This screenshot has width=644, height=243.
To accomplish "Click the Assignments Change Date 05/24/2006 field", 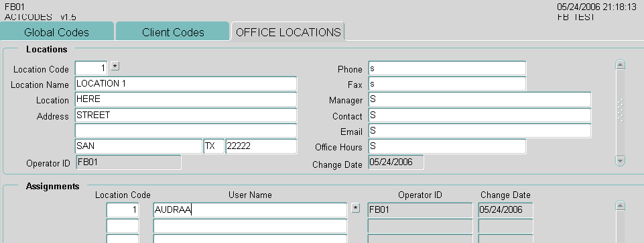I will click(505, 209).
